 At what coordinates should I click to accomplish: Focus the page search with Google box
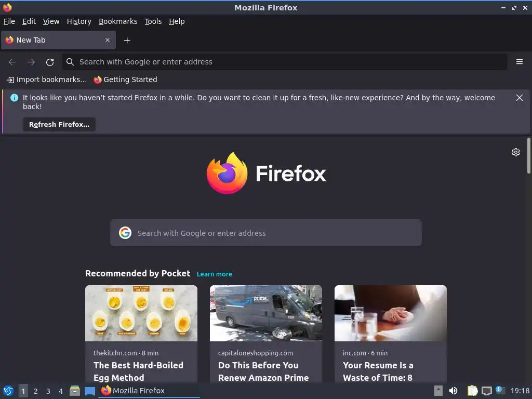coord(265,233)
